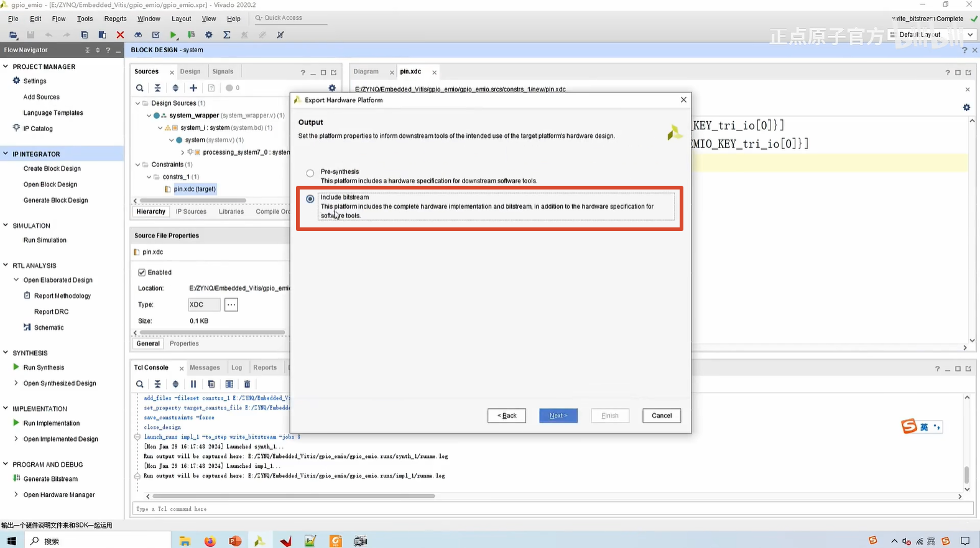Click the checkmark validate toolbar icon

pos(155,35)
